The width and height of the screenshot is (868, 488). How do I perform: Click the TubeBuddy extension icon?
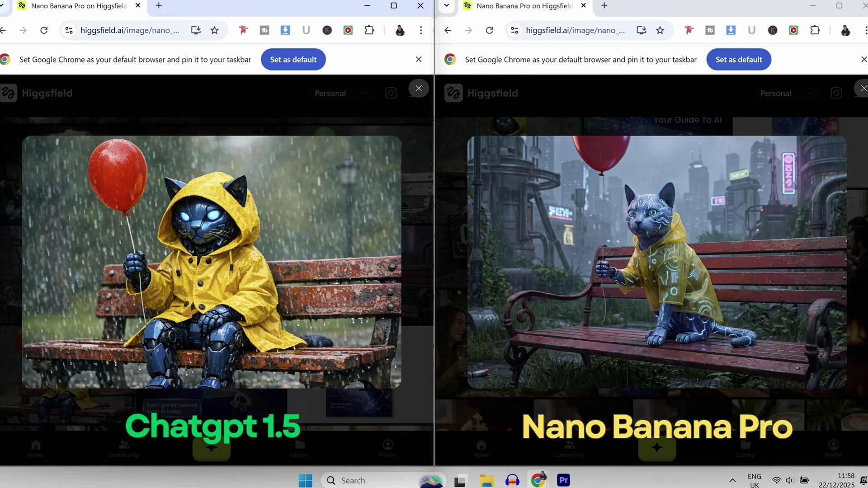click(264, 30)
